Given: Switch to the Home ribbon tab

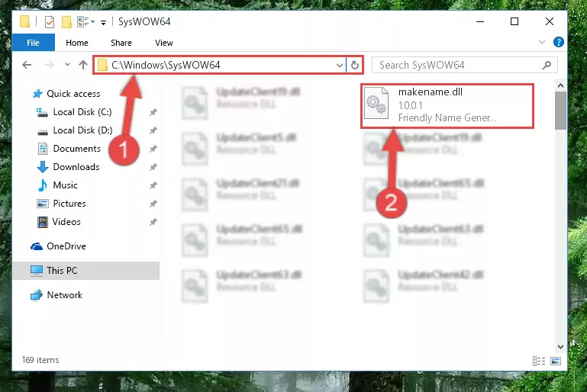Looking at the screenshot, I should 77,43.
